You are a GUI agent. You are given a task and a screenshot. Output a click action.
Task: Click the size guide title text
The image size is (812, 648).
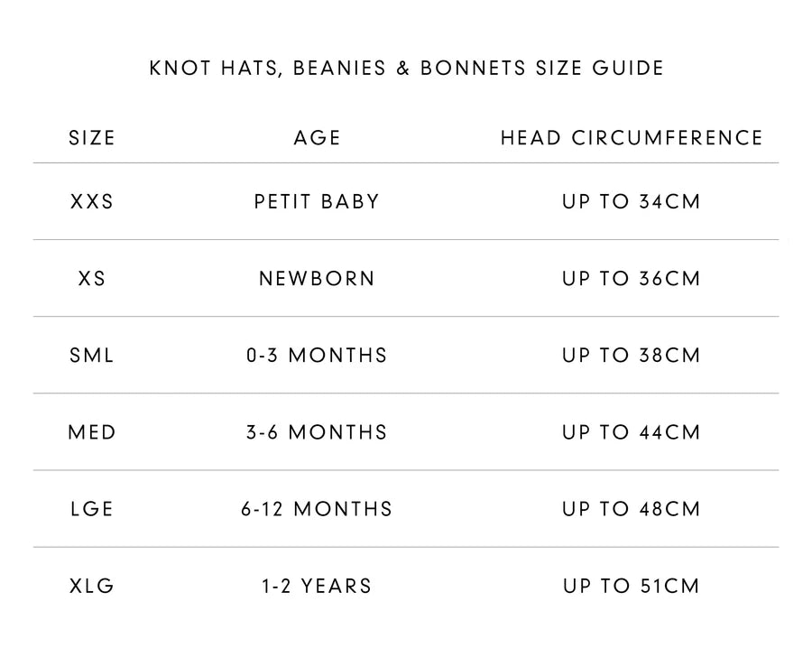click(406, 69)
